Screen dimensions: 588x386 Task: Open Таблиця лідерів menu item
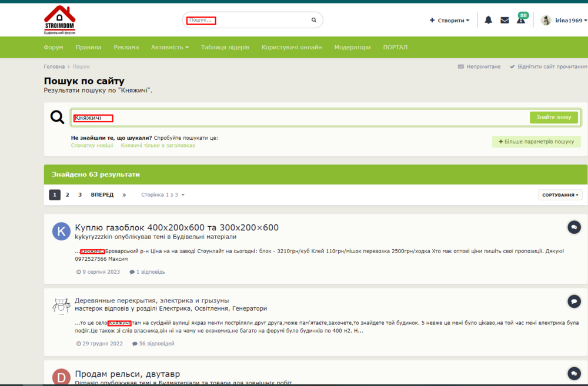click(225, 47)
